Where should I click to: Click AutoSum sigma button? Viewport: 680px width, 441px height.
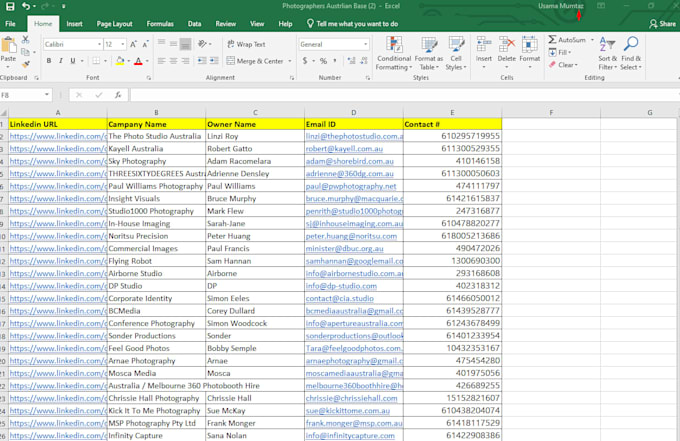pyautogui.click(x=567, y=40)
